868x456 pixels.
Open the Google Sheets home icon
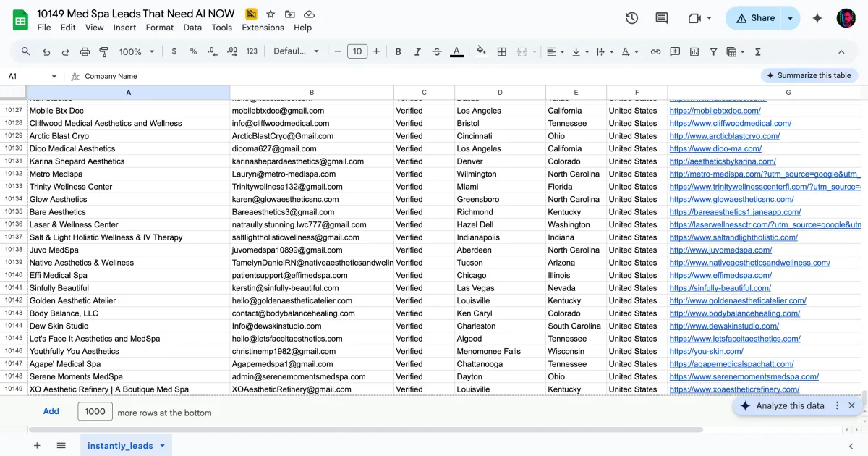click(20, 20)
